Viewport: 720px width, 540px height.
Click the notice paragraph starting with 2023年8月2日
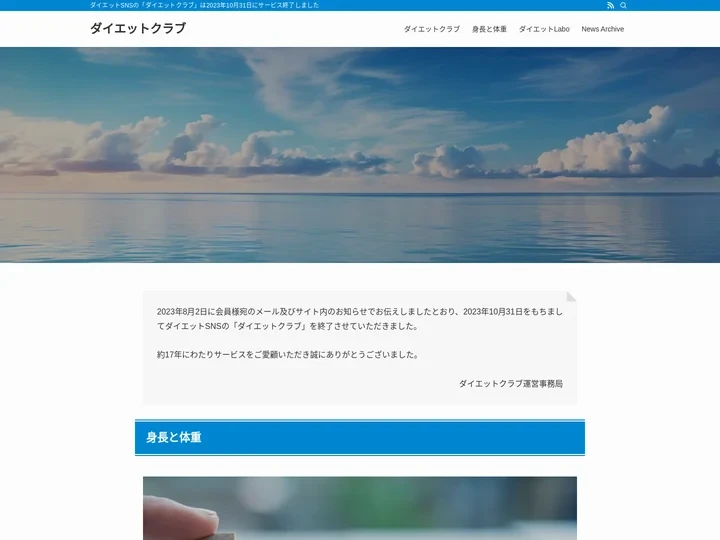[359, 318]
